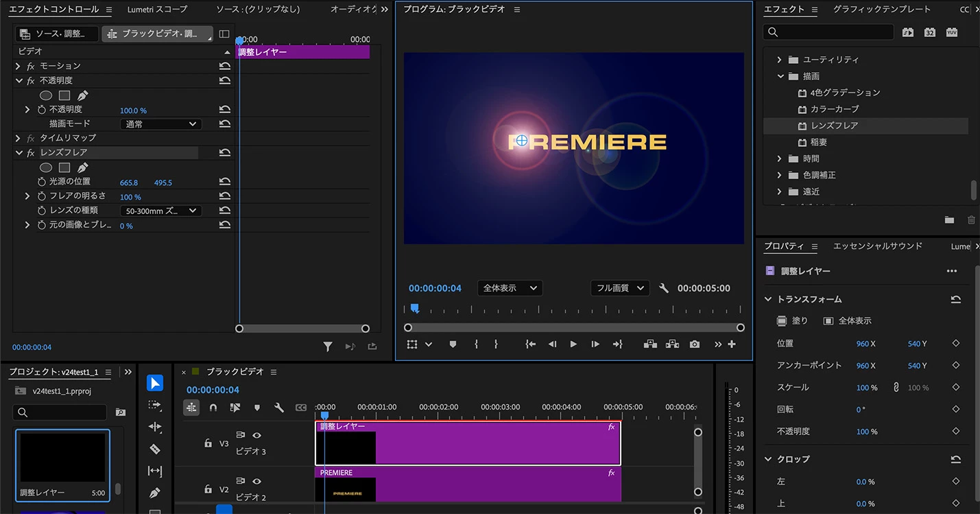Image resolution: width=980 pixels, height=514 pixels.
Task: Toggle animation stopwatch for 光源の位置
Action: tap(42, 182)
